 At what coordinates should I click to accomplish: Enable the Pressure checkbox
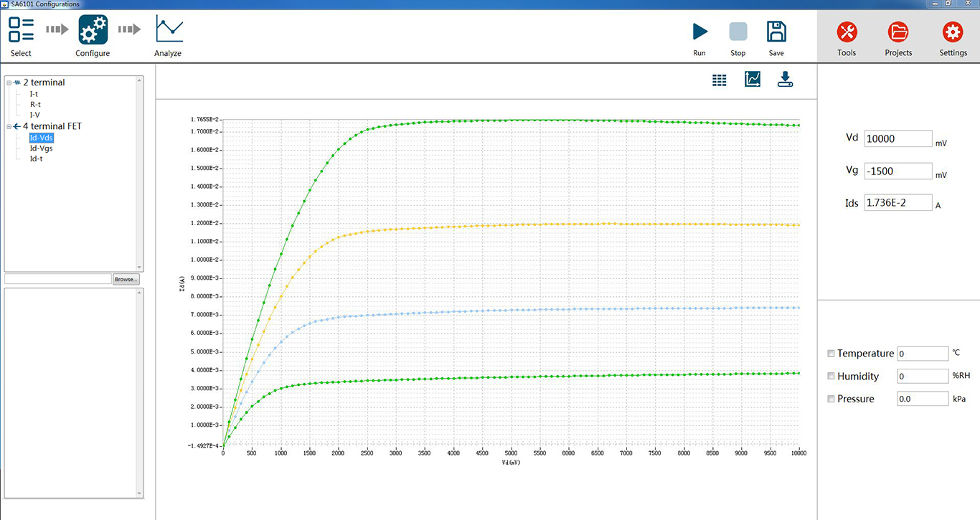(831, 399)
